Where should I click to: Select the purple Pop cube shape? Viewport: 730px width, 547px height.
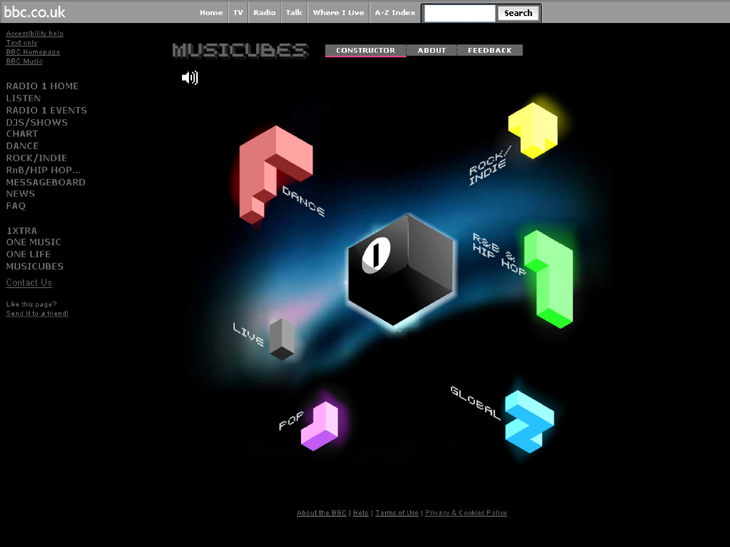[320, 426]
